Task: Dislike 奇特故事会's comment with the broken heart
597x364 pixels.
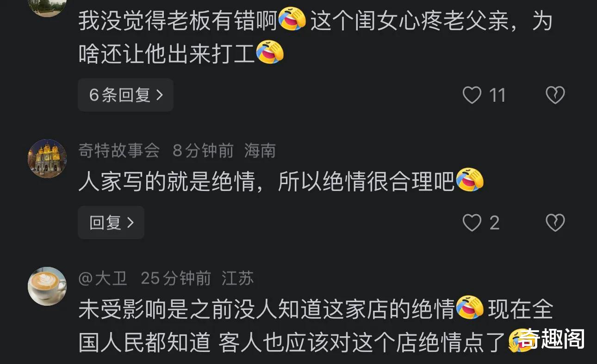Action: (555, 223)
